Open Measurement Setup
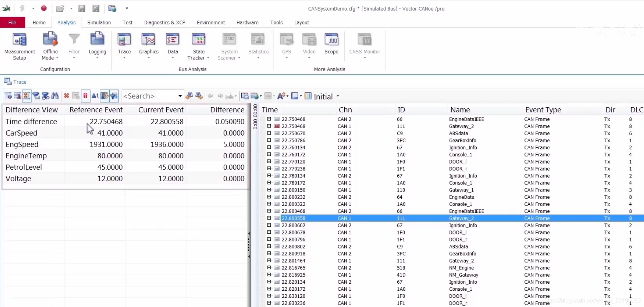The width and height of the screenshot is (644, 307). click(x=19, y=46)
